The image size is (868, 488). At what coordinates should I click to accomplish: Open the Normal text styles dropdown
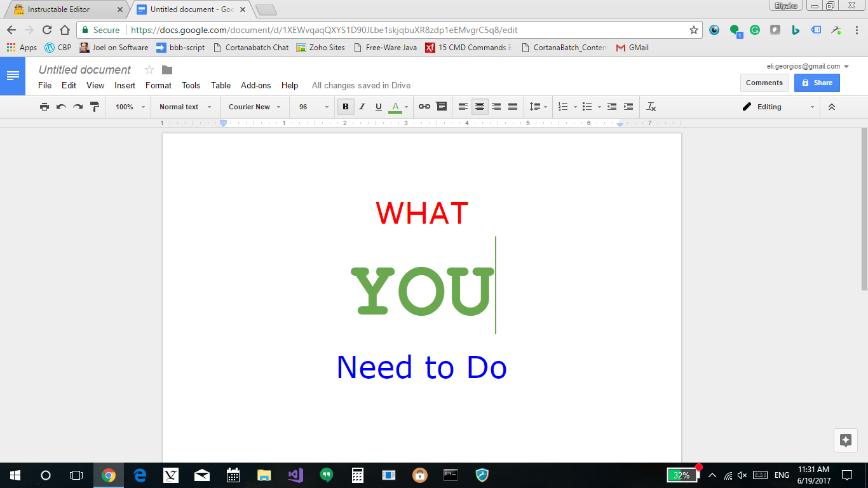click(x=186, y=107)
